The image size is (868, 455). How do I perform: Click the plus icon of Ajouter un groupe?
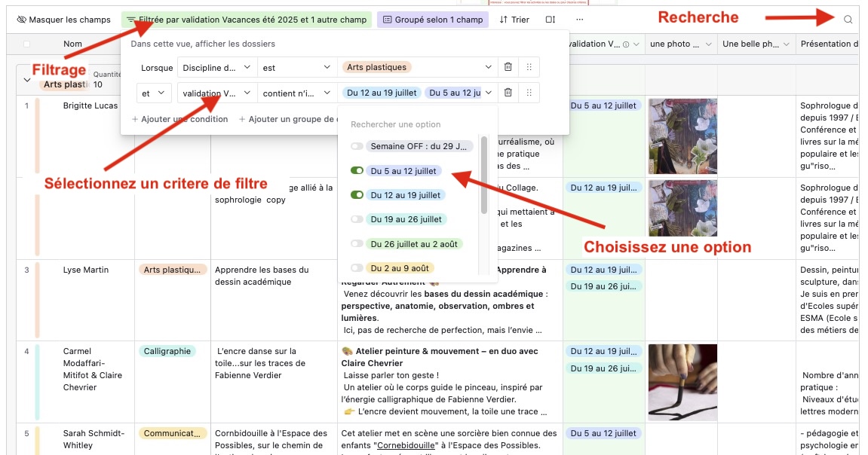tap(242, 119)
